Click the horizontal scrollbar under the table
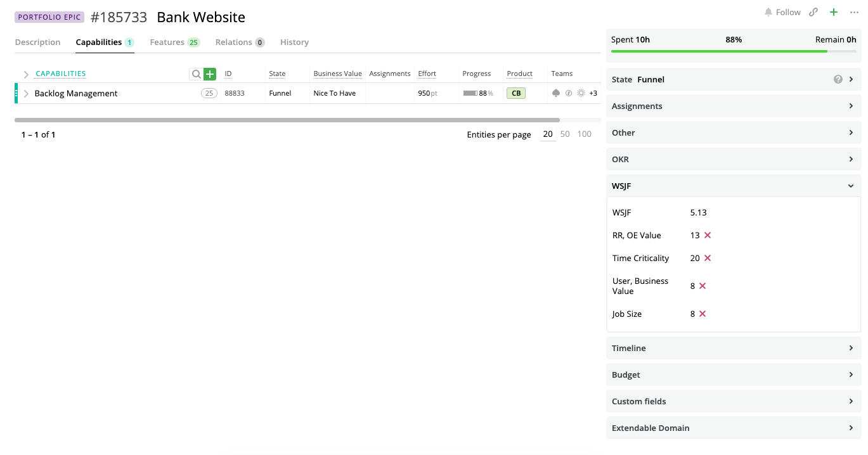 tap(287, 120)
